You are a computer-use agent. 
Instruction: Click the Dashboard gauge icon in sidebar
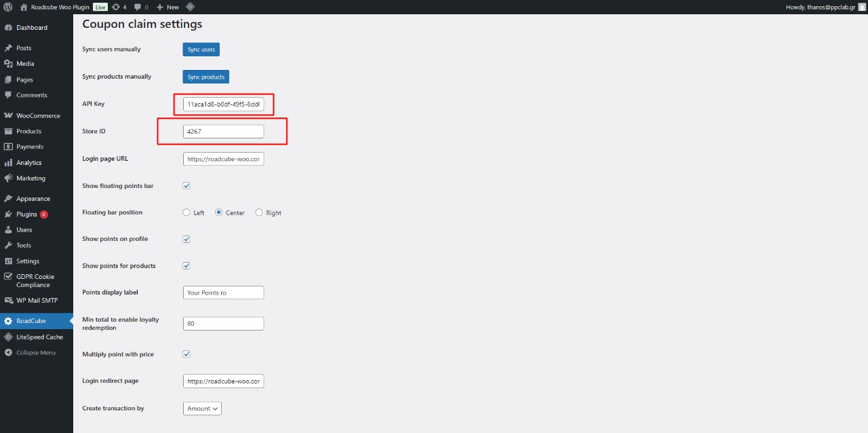coord(8,28)
